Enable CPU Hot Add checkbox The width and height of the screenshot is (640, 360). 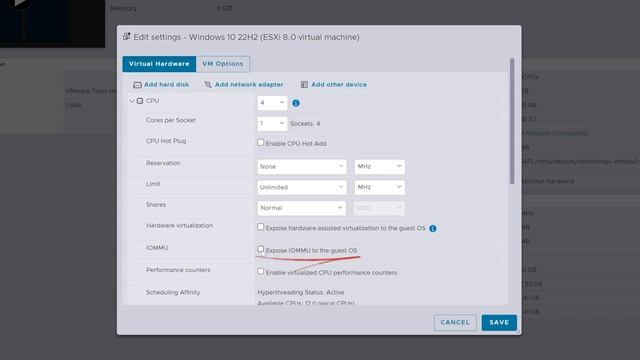pyautogui.click(x=260, y=143)
